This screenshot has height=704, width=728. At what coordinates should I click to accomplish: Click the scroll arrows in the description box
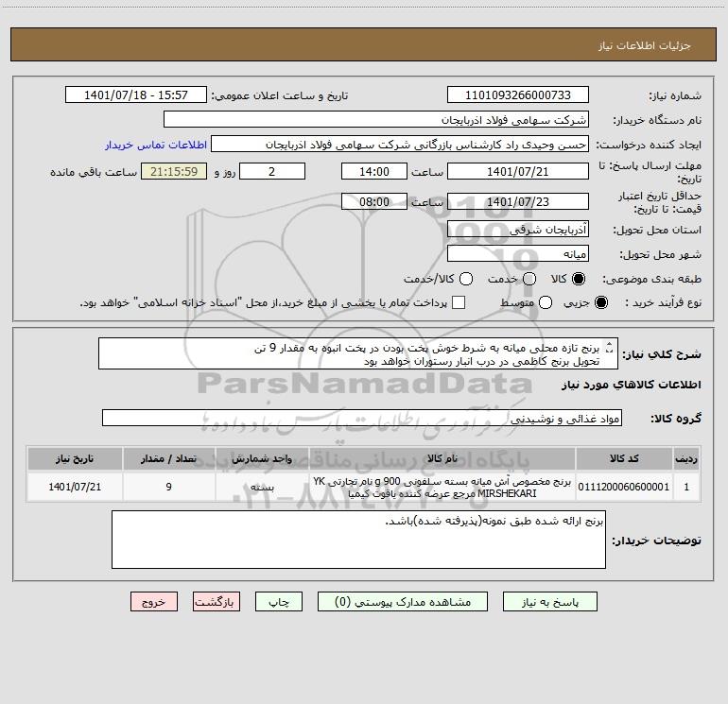[610, 347]
